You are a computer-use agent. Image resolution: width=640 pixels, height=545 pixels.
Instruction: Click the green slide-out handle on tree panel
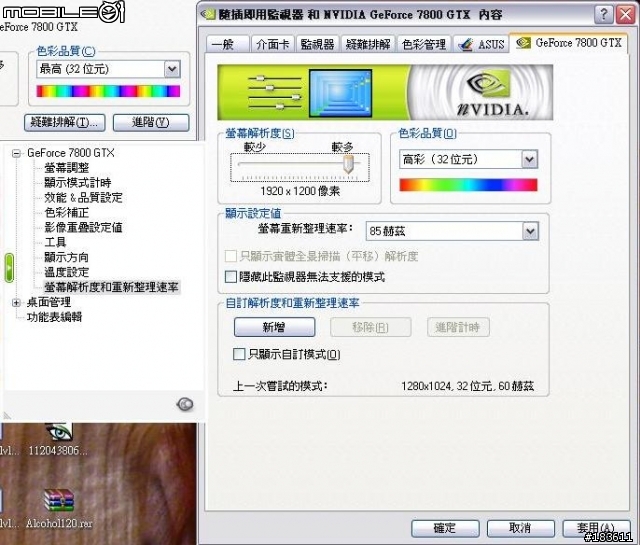pos(9,267)
